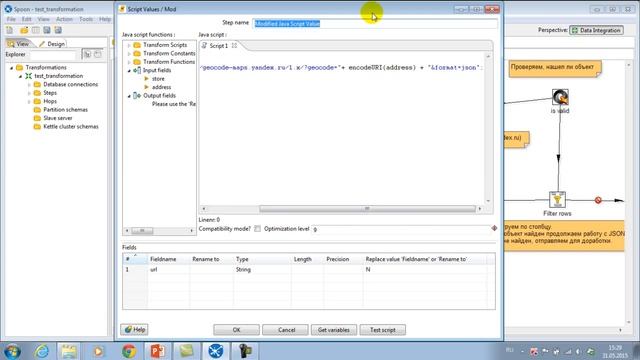
Task: Switch to the View tab
Action: point(19,44)
